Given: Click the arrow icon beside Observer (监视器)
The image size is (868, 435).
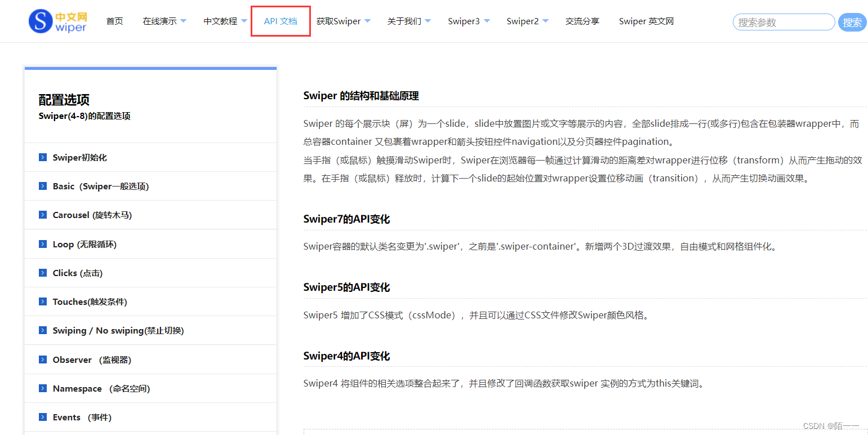Looking at the screenshot, I should pos(43,359).
